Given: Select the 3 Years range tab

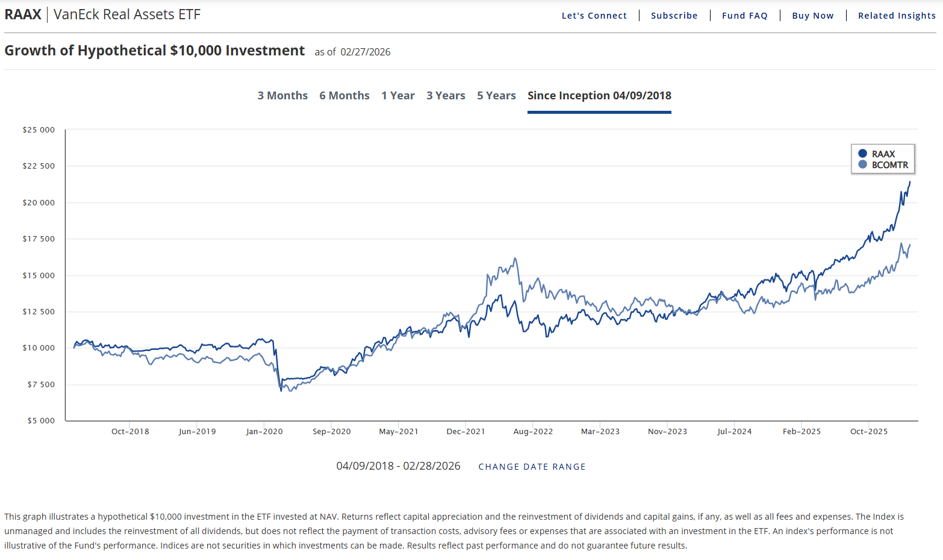Looking at the screenshot, I should tap(446, 96).
